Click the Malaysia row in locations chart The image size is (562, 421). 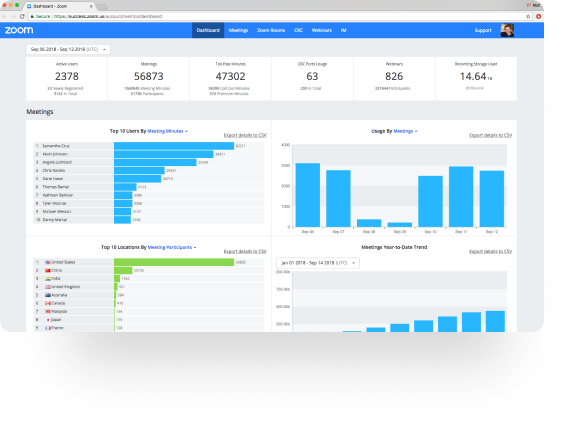149,311
